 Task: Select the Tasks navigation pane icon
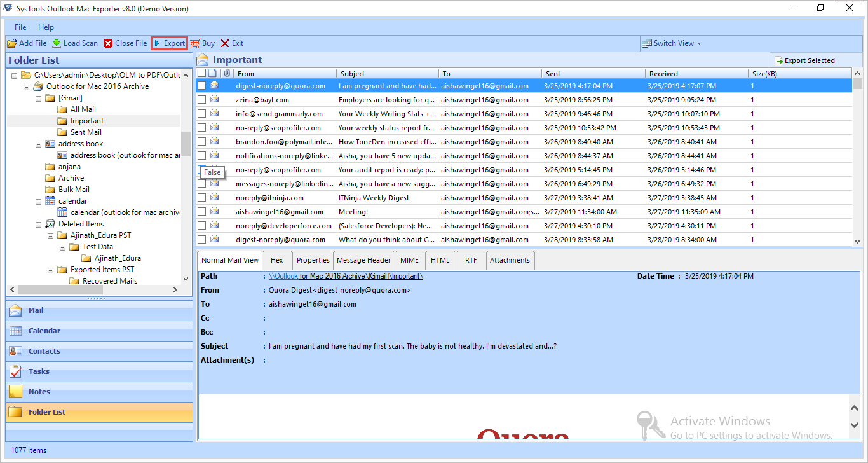(15, 371)
